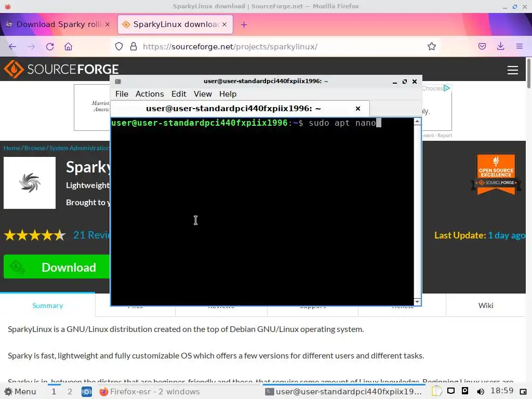This screenshot has height=399, width=532.
Task: Click the Firefox forward arrow
Action: pyautogui.click(x=31, y=46)
